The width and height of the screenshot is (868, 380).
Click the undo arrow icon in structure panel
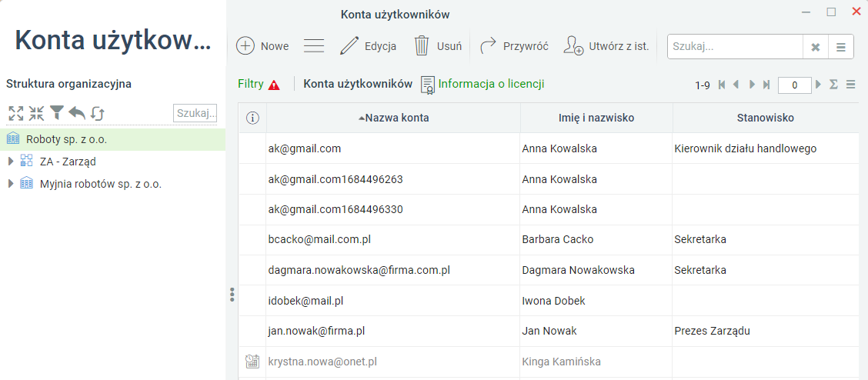77,113
